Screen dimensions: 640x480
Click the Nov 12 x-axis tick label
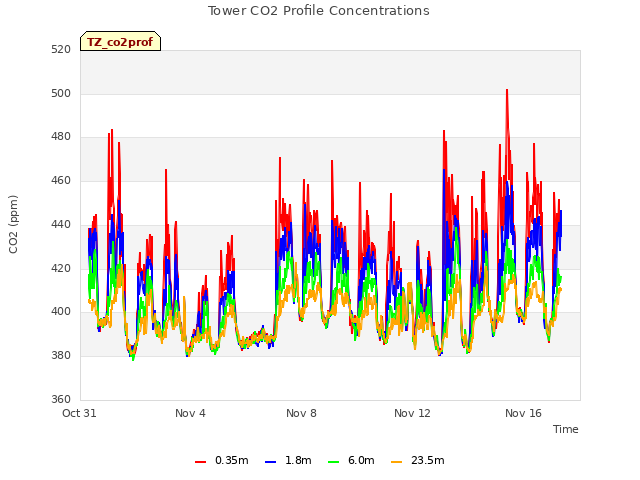pyautogui.click(x=412, y=413)
